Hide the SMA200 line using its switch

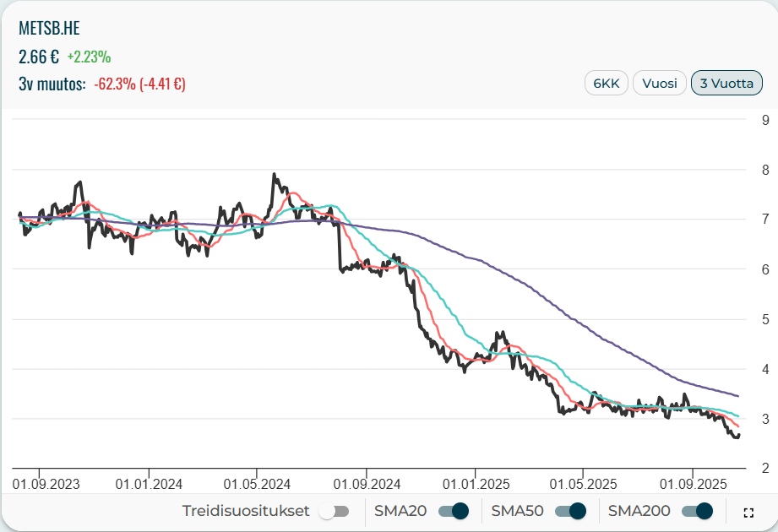[698, 511]
